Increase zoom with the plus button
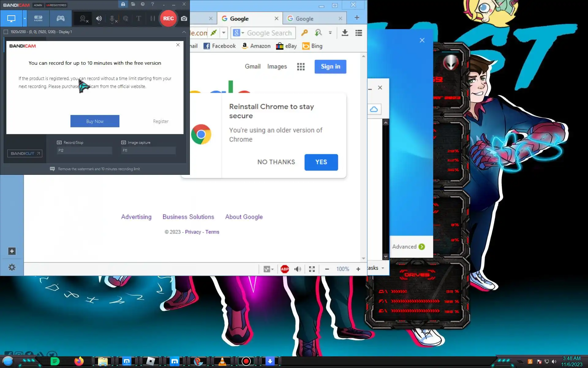588x368 pixels. (358, 269)
